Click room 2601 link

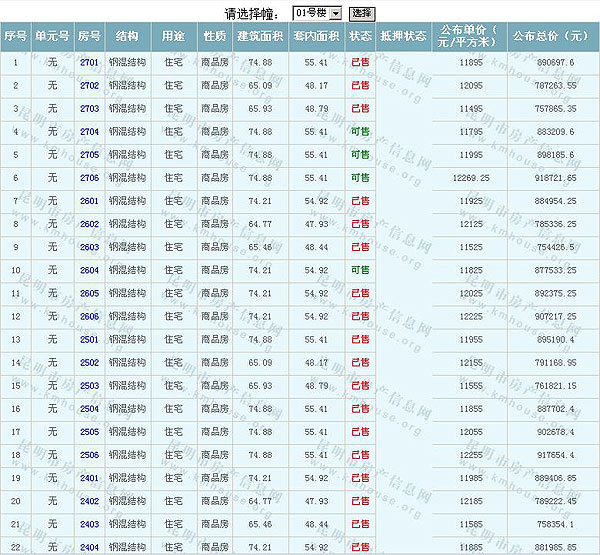coord(90,201)
